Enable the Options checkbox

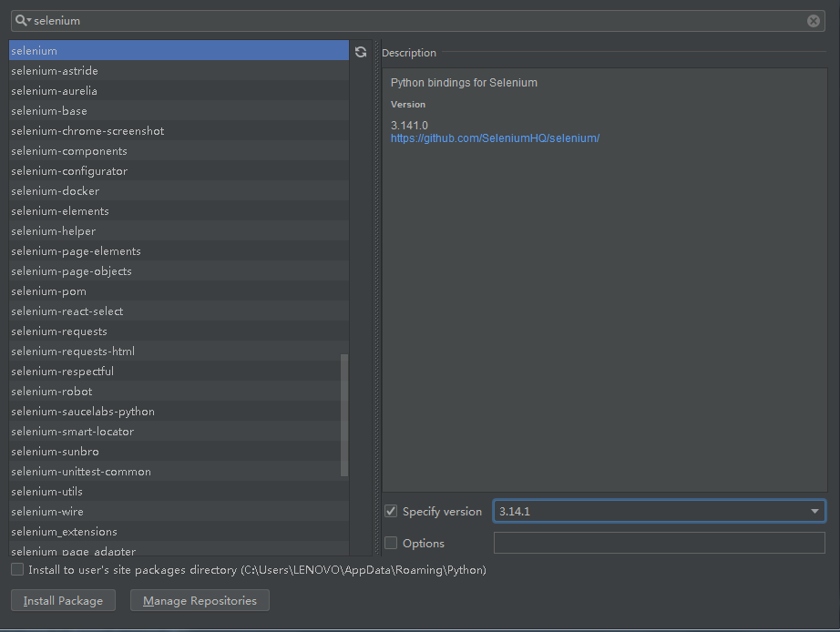[x=391, y=543]
